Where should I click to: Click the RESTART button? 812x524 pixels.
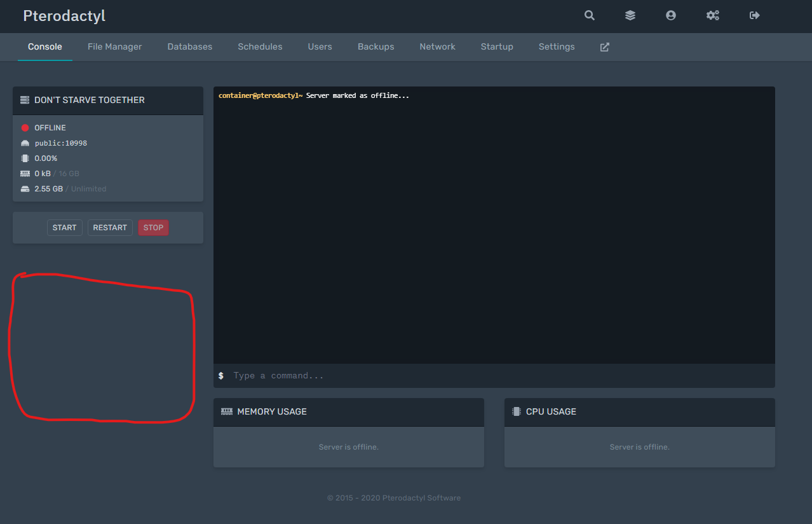pos(111,228)
